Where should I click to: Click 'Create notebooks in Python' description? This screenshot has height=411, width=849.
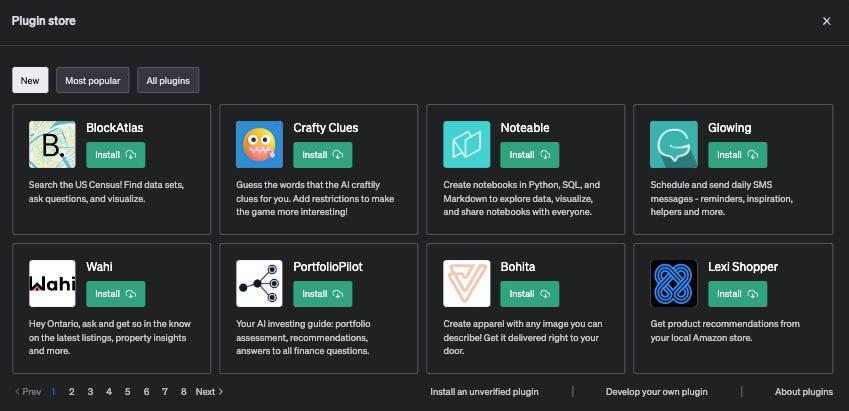[521, 198]
